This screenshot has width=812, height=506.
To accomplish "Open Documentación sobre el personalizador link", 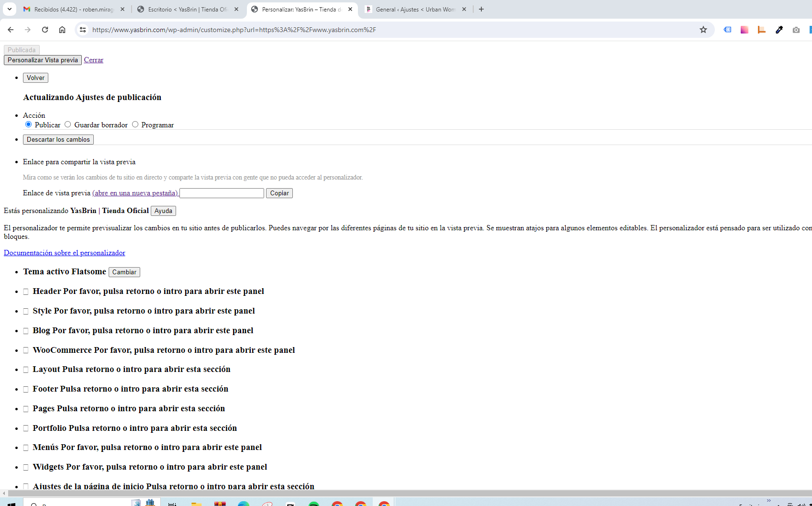I will click(x=65, y=253).
